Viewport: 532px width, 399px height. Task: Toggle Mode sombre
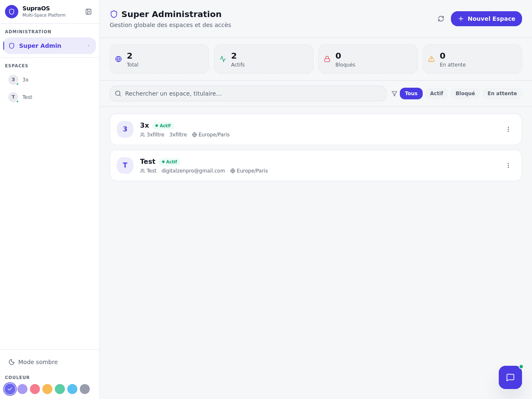pyautogui.click(x=49, y=362)
